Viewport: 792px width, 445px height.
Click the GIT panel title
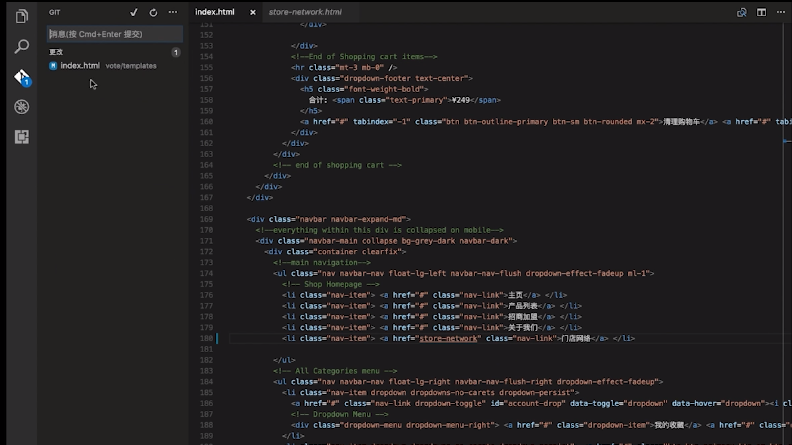click(55, 12)
